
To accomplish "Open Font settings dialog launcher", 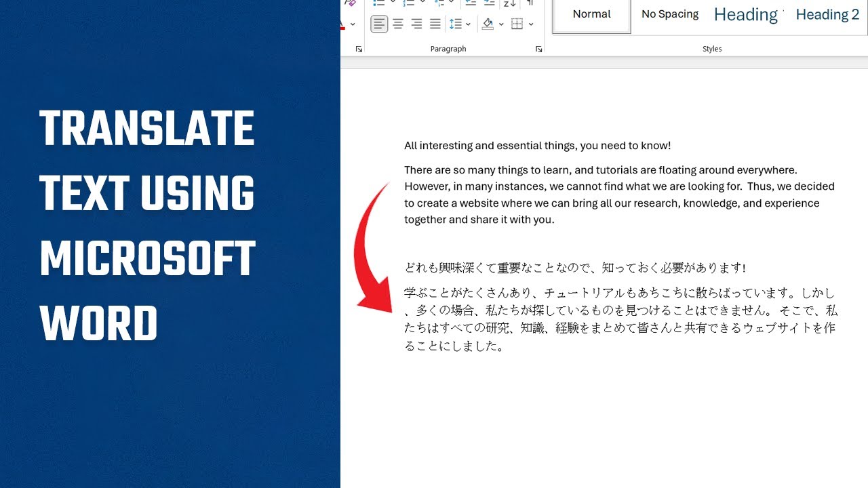I will (359, 49).
